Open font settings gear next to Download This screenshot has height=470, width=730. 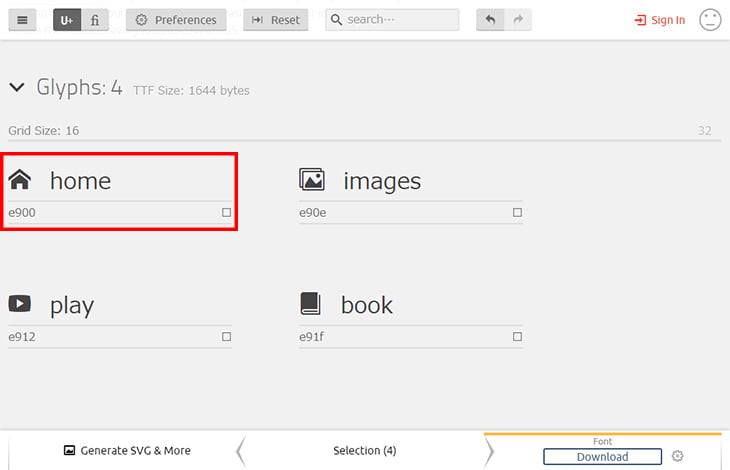677,457
